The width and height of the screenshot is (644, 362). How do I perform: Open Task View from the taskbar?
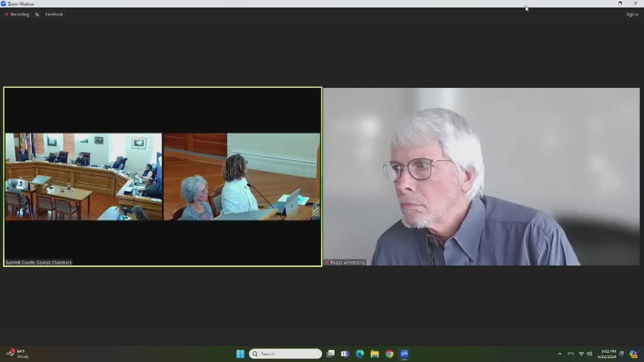(x=331, y=354)
